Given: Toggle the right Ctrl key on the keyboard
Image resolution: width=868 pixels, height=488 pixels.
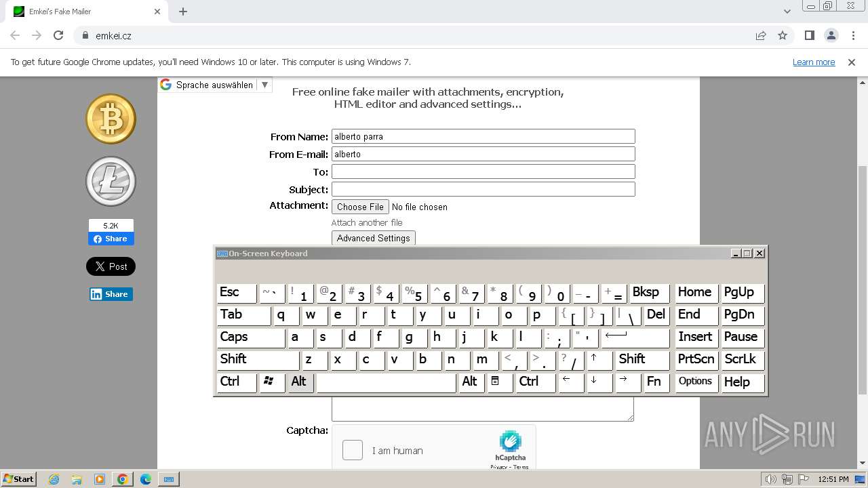Looking at the screenshot, I should (x=535, y=382).
